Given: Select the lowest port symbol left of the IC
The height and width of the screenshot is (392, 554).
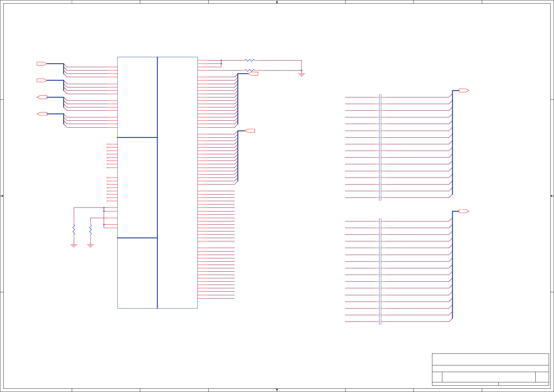Looking at the screenshot, I should [x=42, y=114].
